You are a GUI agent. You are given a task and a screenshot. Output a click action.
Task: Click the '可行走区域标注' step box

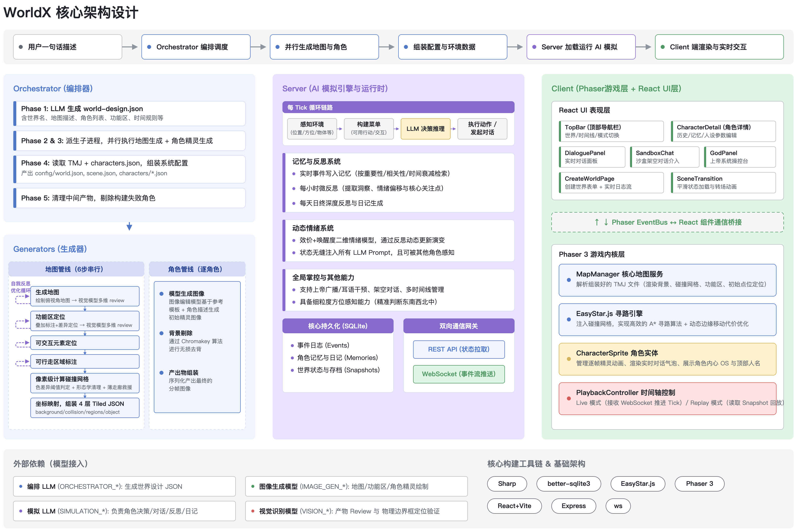(x=85, y=361)
